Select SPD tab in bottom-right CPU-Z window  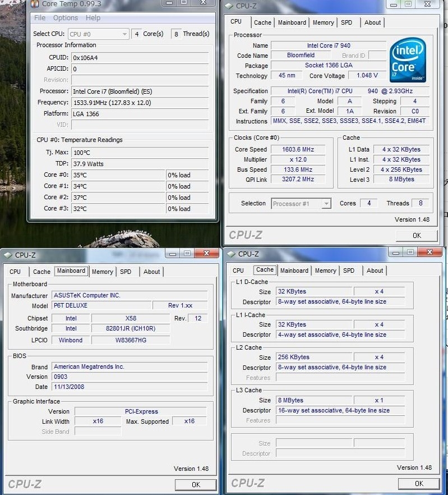point(349,271)
